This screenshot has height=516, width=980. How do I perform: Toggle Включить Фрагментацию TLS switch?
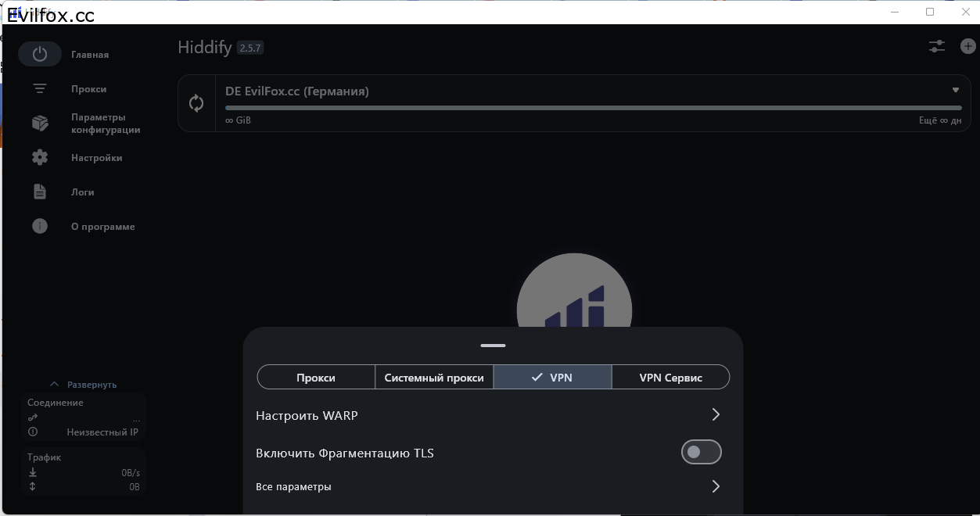point(701,452)
